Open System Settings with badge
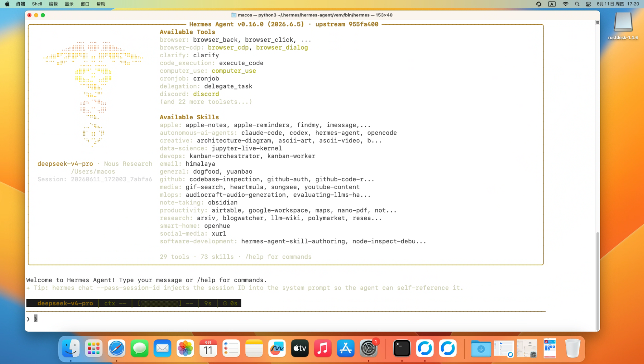 pyautogui.click(x=369, y=348)
